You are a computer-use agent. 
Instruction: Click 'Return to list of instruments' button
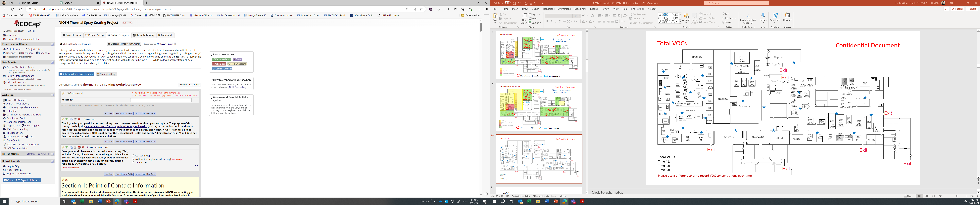pyautogui.click(x=76, y=74)
